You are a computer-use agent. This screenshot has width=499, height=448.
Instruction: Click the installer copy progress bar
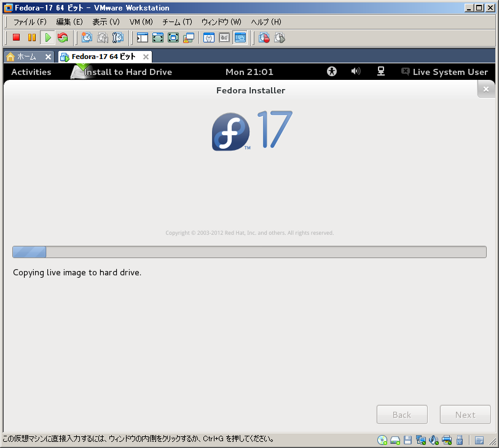point(249,252)
